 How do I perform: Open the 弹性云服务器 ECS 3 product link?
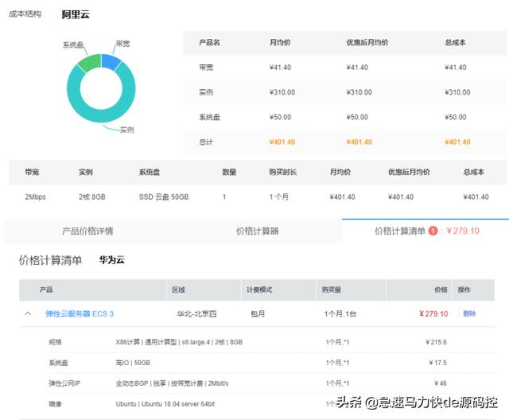pyautogui.click(x=80, y=314)
